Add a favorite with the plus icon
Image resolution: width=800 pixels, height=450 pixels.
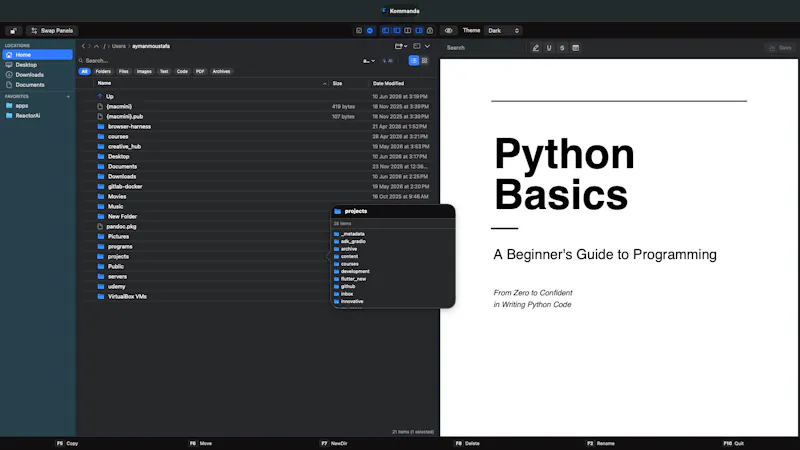(68, 96)
